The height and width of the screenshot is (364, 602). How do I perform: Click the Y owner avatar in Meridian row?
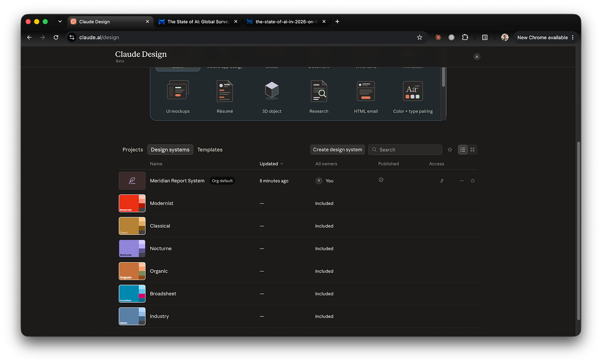[319, 181]
